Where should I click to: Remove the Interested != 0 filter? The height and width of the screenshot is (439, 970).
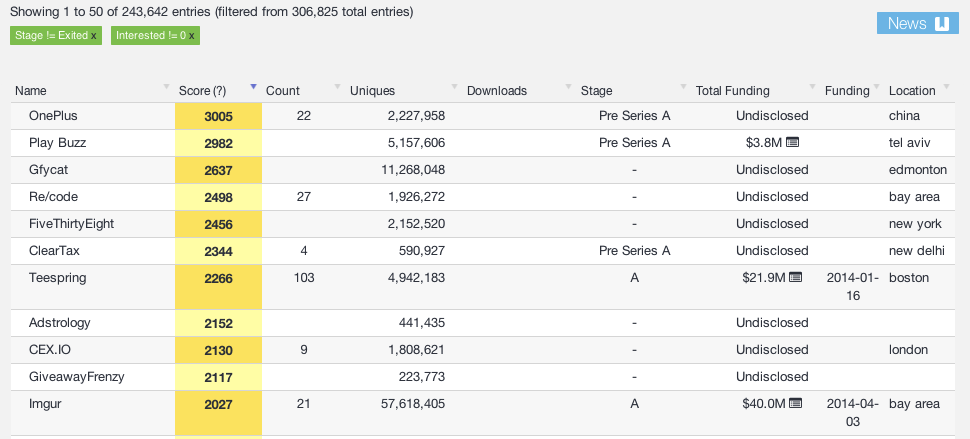point(192,36)
